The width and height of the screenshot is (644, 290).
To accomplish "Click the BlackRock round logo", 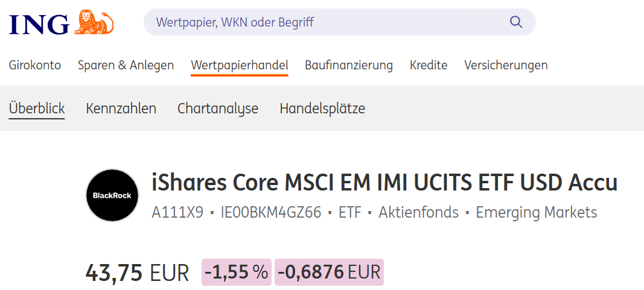I will click(x=112, y=195).
